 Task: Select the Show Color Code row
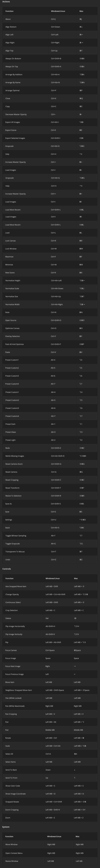coord(50,786)
